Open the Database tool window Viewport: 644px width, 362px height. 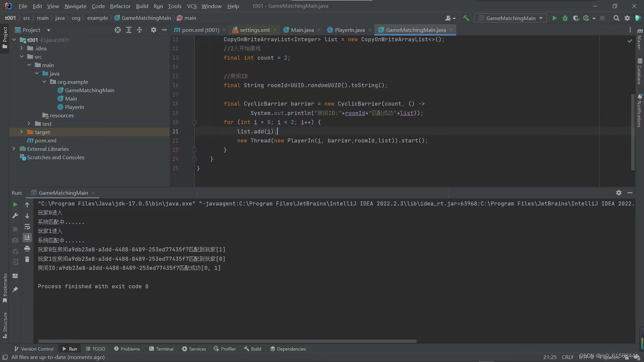click(639, 71)
